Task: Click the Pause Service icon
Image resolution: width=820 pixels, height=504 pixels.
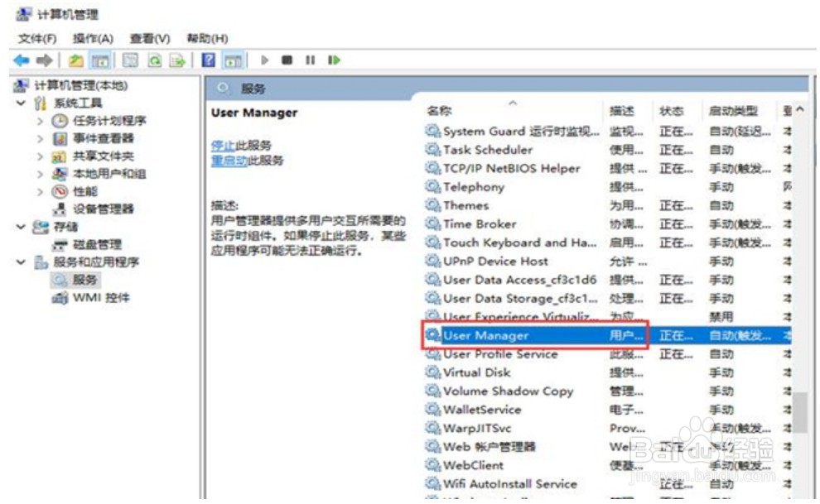Action: [308, 59]
